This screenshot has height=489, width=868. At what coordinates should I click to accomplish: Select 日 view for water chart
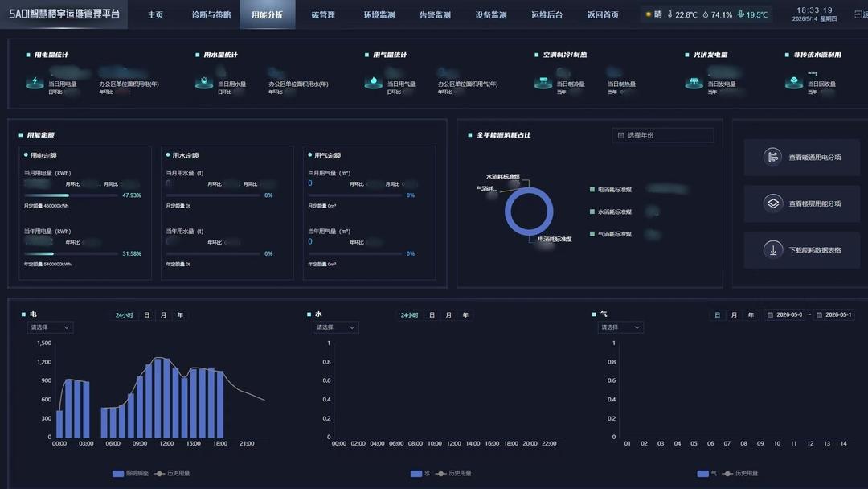(432, 315)
